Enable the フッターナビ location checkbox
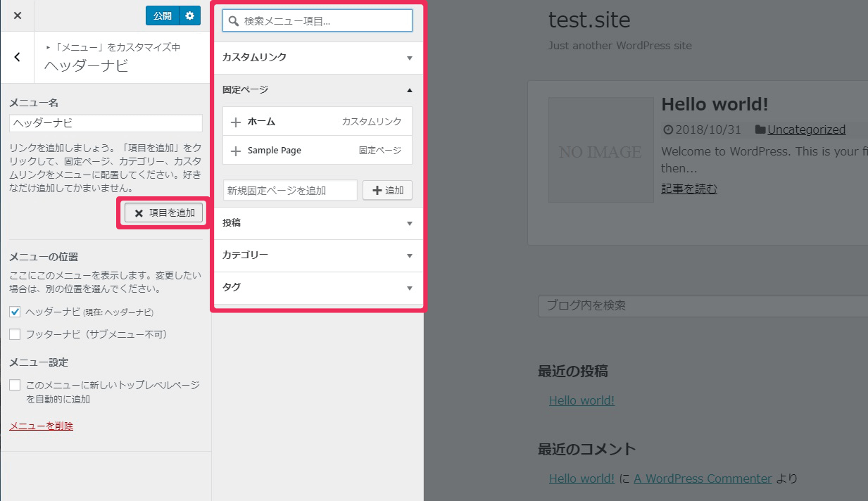Screen dimensions: 868x501 click(x=15, y=334)
